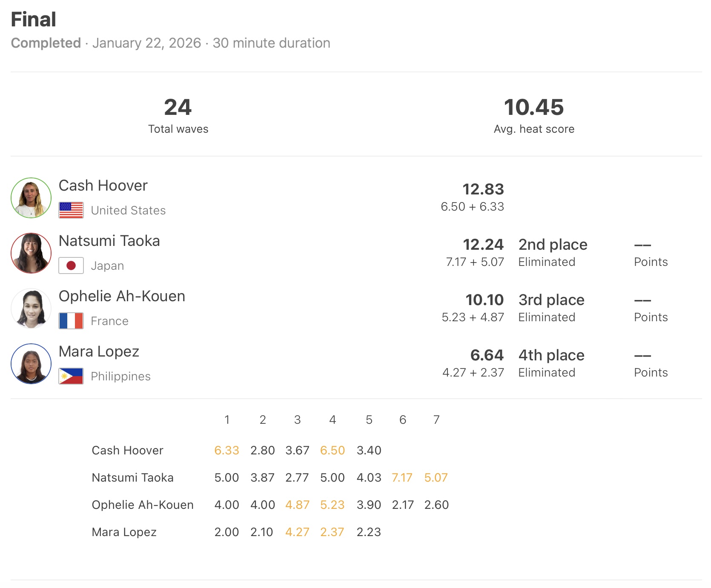Select Cash Hoover's 12.83 heat total

(x=483, y=189)
